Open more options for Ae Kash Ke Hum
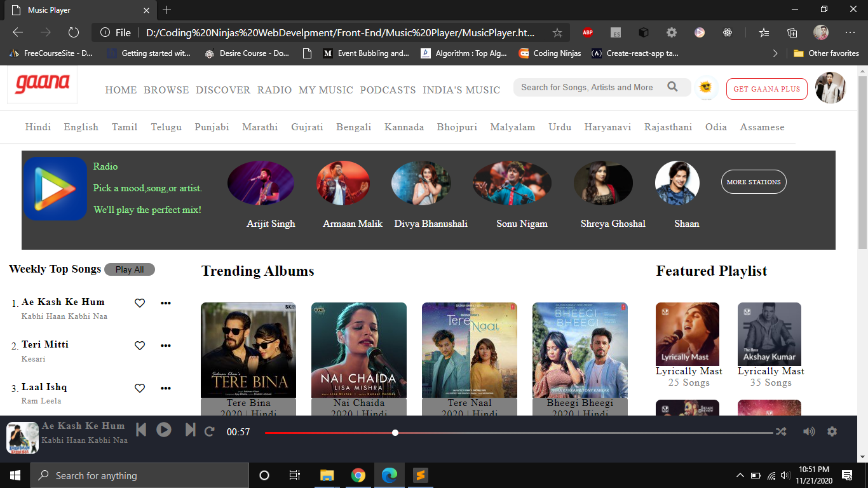868x488 pixels. 166,303
